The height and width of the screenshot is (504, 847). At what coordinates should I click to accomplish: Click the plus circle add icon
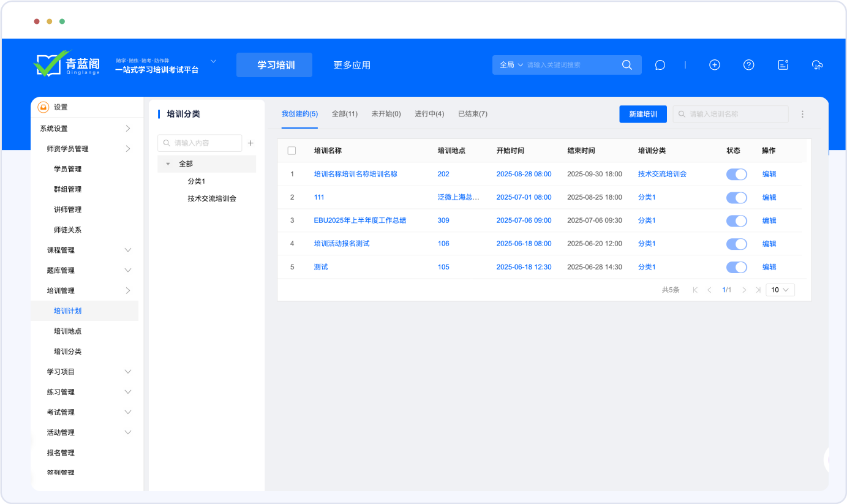(x=714, y=65)
